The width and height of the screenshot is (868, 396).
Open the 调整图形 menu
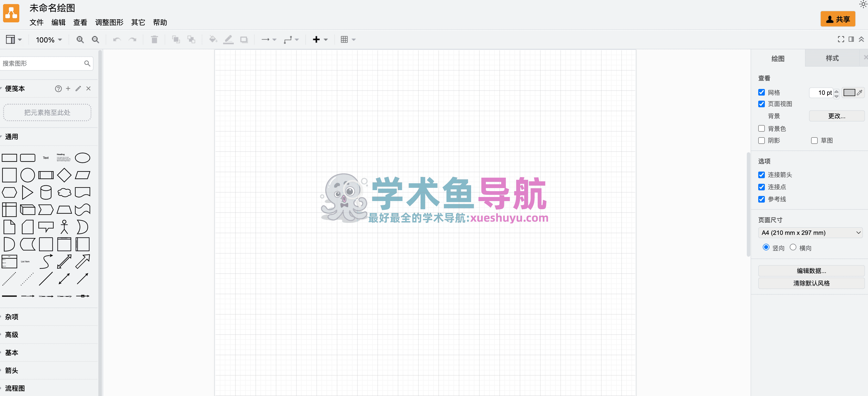coord(109,23)
